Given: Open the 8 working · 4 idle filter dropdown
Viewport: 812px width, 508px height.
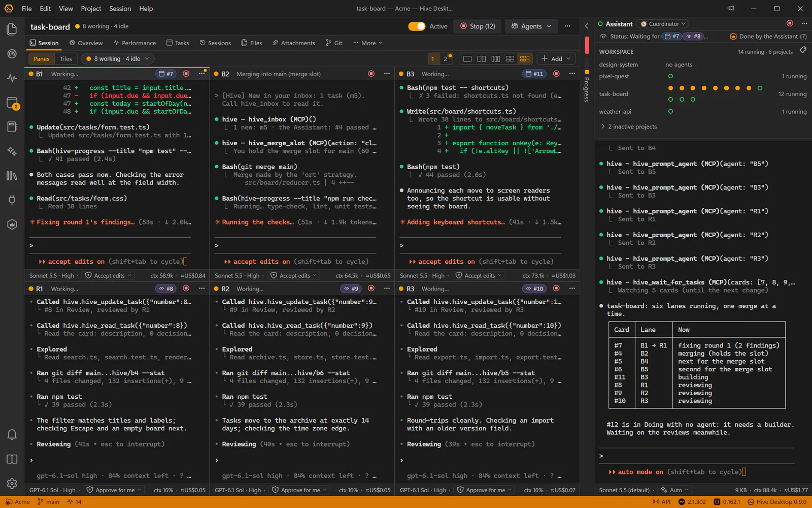Looking at the screenshot, I should [x=117, y=59].
